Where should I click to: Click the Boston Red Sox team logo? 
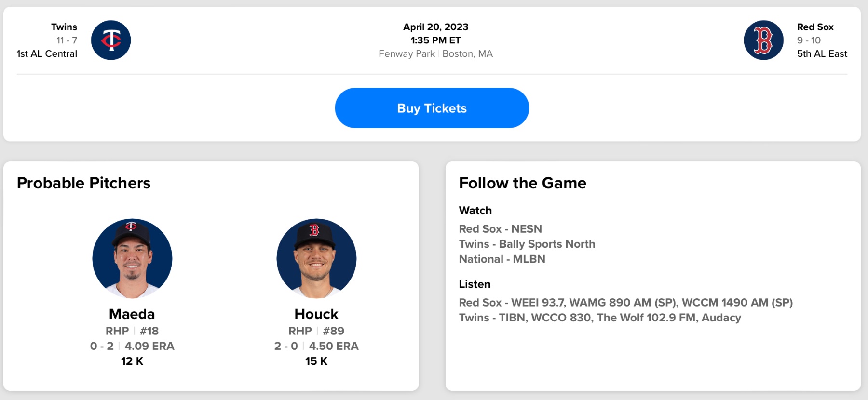763,40
